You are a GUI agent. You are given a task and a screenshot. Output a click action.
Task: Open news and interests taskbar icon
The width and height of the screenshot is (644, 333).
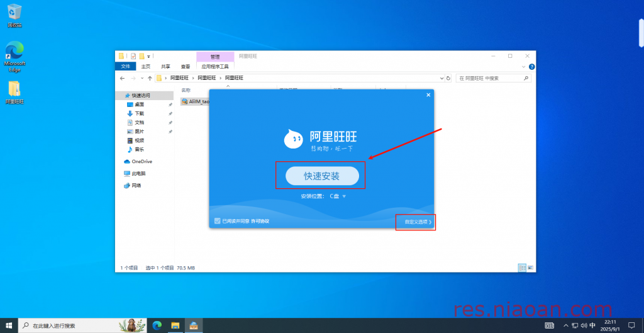pos(549,325)
